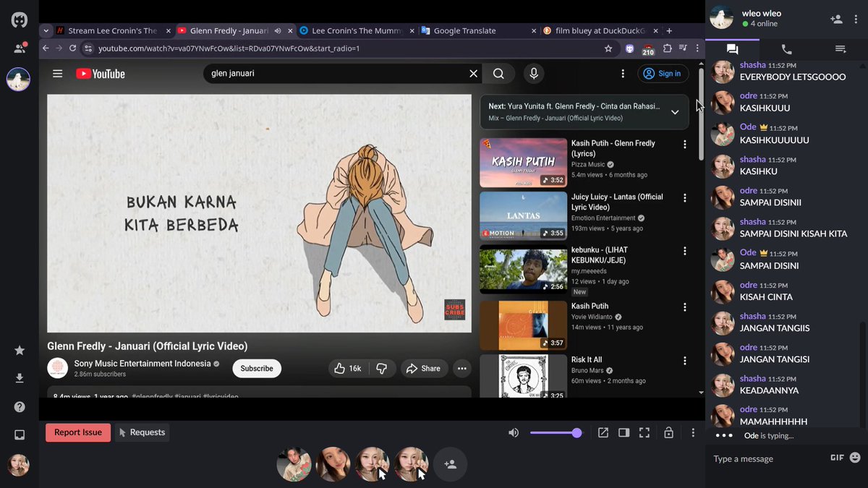The image size is (868, 488).
Task: Click the download icon in the left sidebar
Action: (x=20, y=378)
